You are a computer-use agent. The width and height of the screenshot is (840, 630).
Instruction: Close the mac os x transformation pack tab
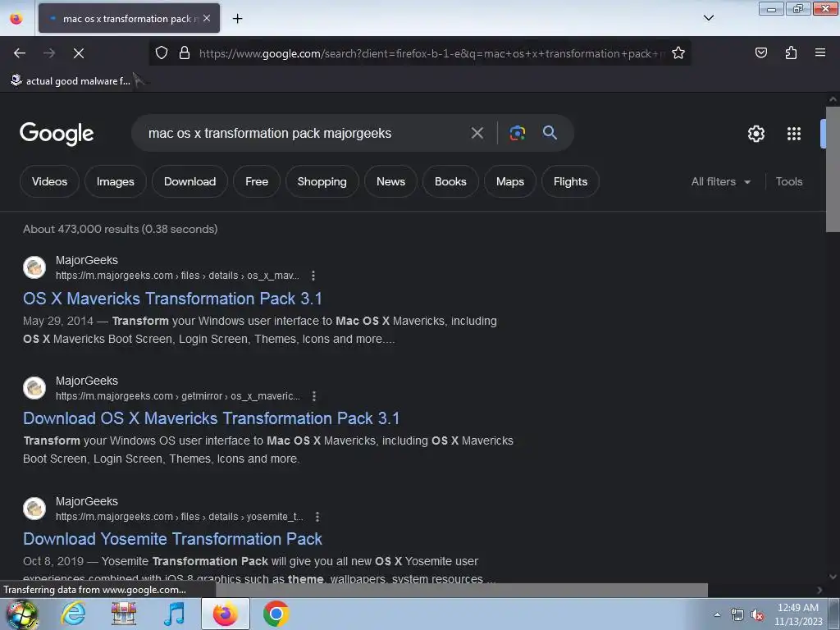coord(207,18)
